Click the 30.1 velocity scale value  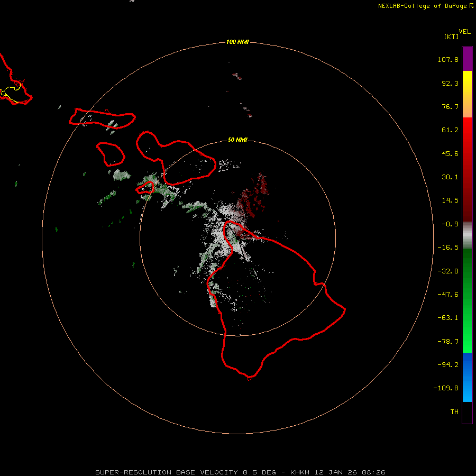coord(450,177)
